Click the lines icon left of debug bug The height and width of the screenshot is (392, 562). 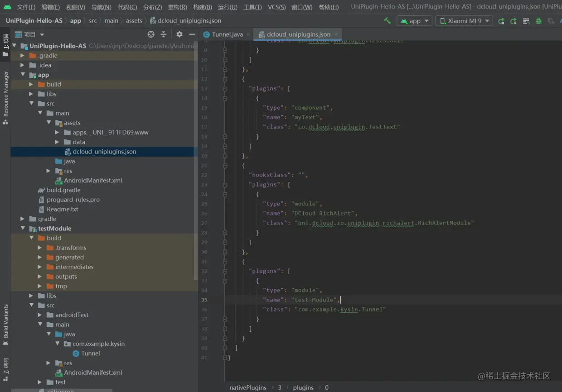[x=526, y=21]
